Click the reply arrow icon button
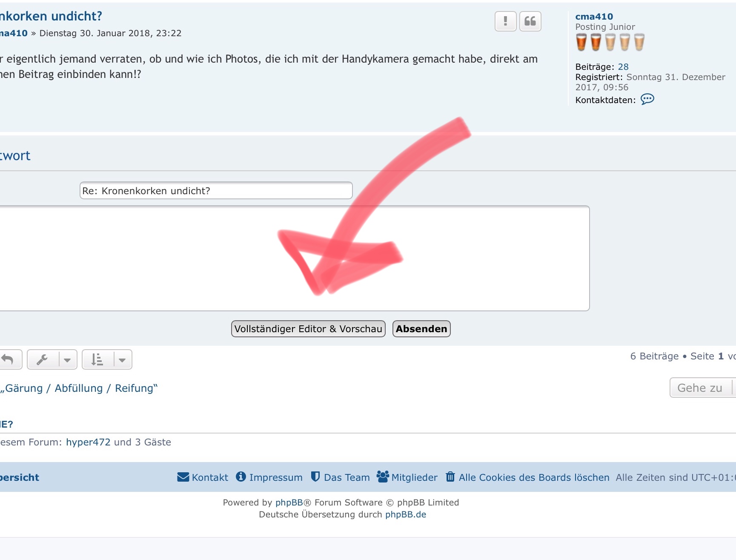The image size is (736, 560). click(9, 360)
